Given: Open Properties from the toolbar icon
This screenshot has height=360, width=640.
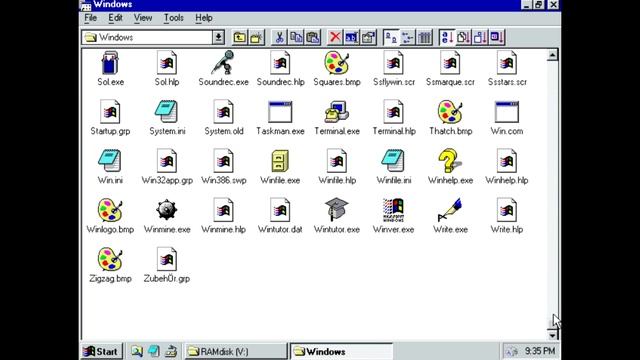Looking at the screenshot, I should [368, 38].
